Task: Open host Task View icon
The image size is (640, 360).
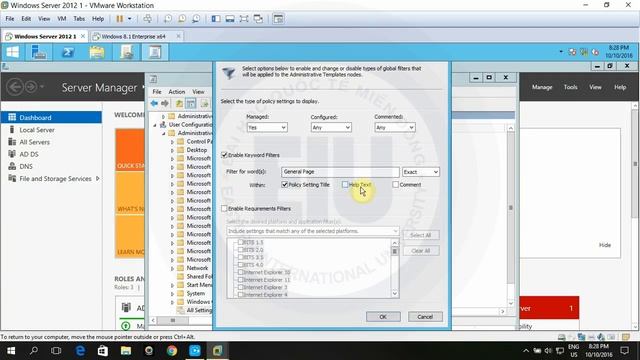Action: coord(56,351)
